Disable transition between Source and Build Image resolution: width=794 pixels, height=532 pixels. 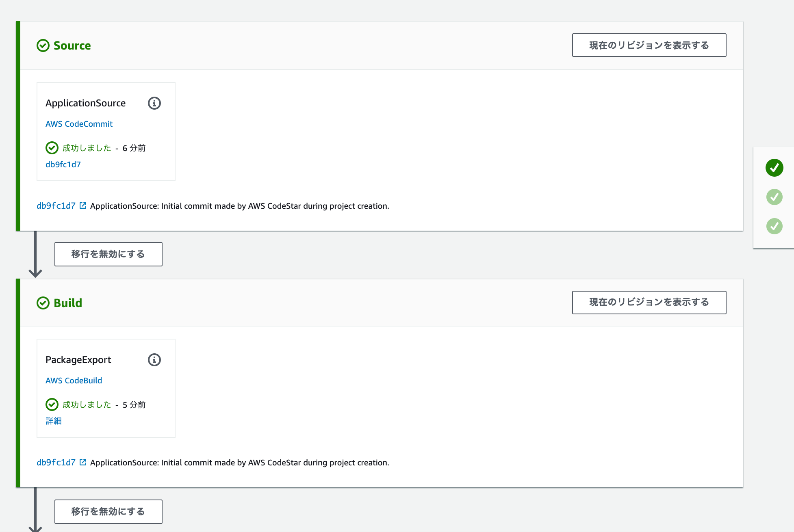pos(108,254)
